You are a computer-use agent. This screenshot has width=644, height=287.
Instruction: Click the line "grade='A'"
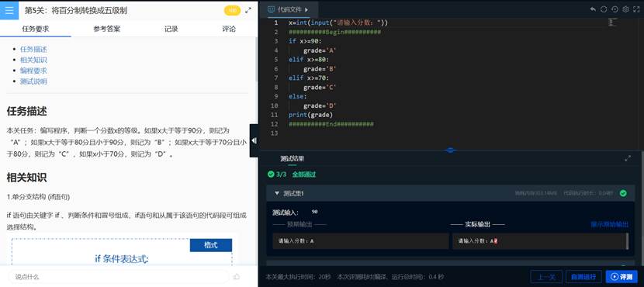[x=320, y=50]
